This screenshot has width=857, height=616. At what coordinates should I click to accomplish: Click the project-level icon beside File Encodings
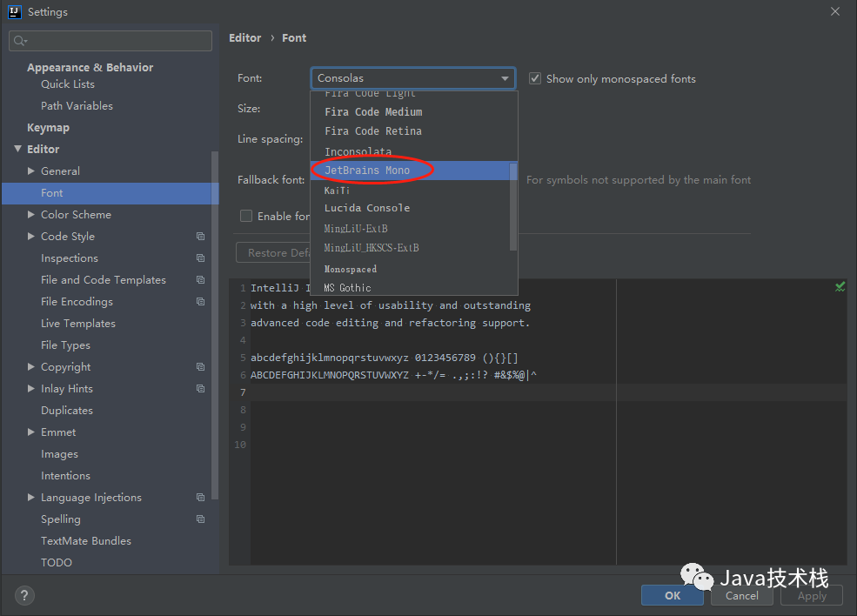[x=201, y=302]
